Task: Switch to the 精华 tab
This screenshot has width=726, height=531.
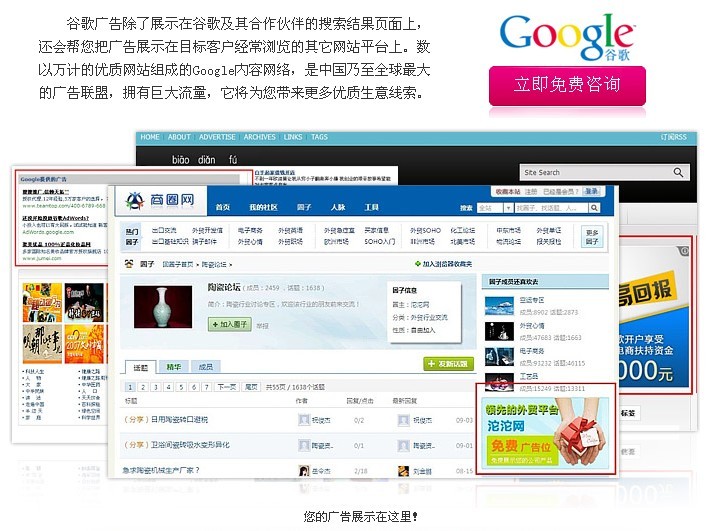Action: point(172,367)
